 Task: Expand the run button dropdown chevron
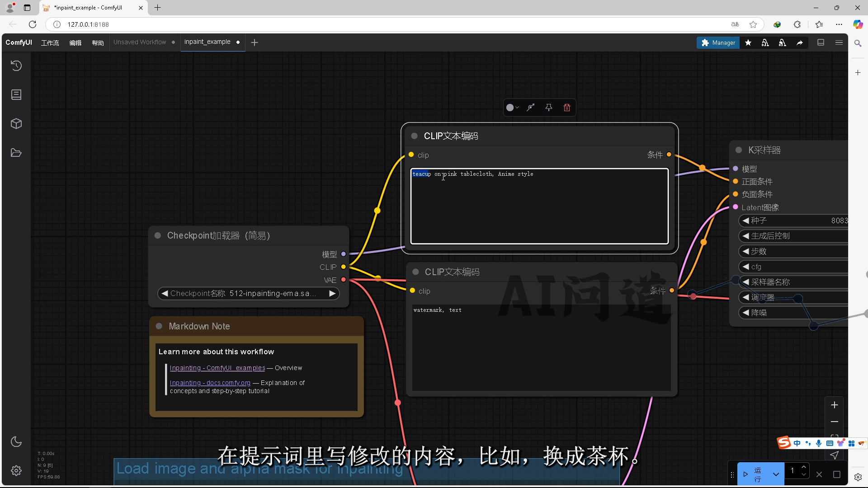coord(776,474)
